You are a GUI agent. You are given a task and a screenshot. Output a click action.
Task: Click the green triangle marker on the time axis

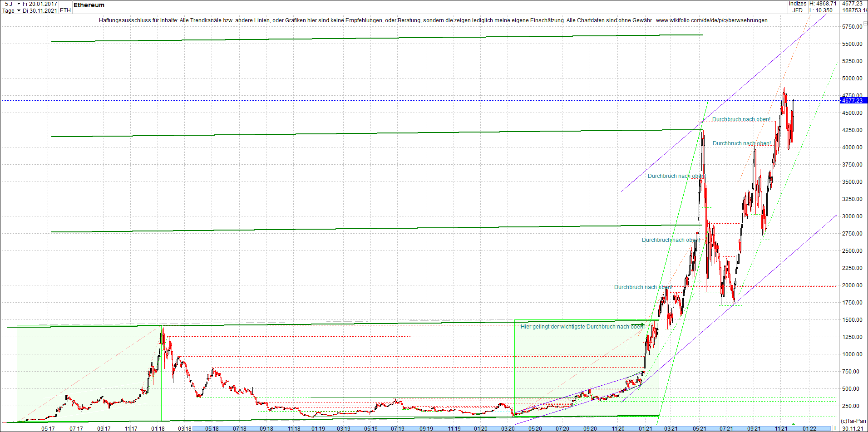click(793, 424)
